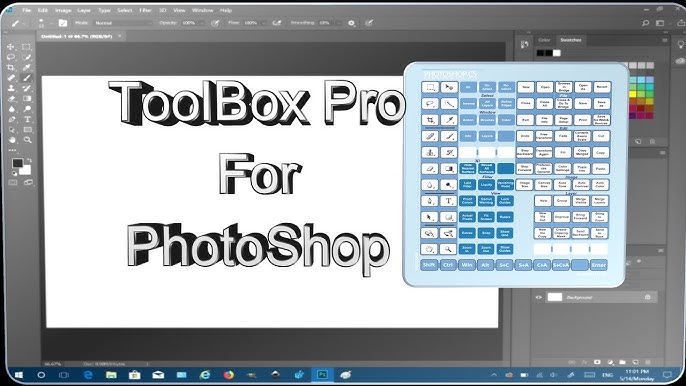Select the Path Selection tool in Photoshop toolbar
Image resolution: width=686 pixels, height=386 pixels.
[x=11, y=130]
